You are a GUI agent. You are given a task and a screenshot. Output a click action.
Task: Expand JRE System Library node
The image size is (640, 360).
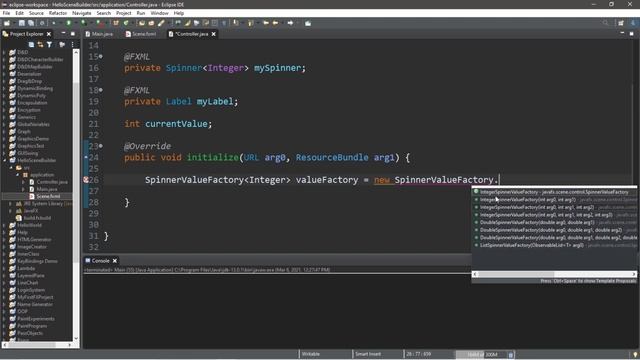11,204
